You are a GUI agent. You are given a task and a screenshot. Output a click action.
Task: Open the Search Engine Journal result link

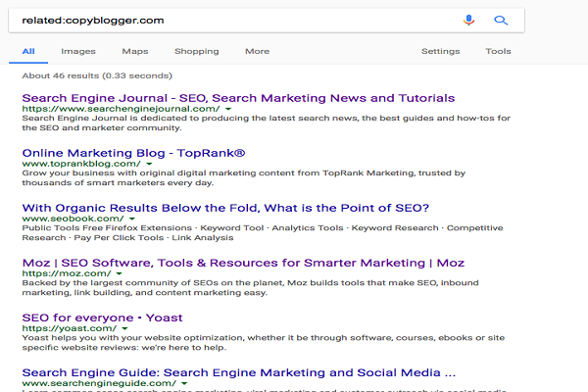coord(238,98)
